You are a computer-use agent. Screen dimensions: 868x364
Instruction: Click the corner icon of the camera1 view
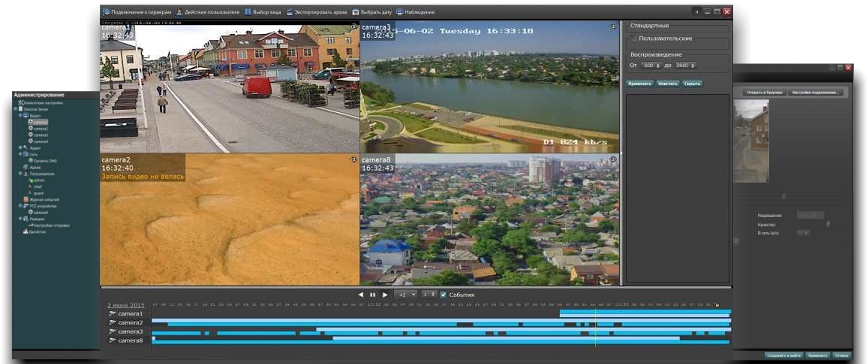coord(354,26)
